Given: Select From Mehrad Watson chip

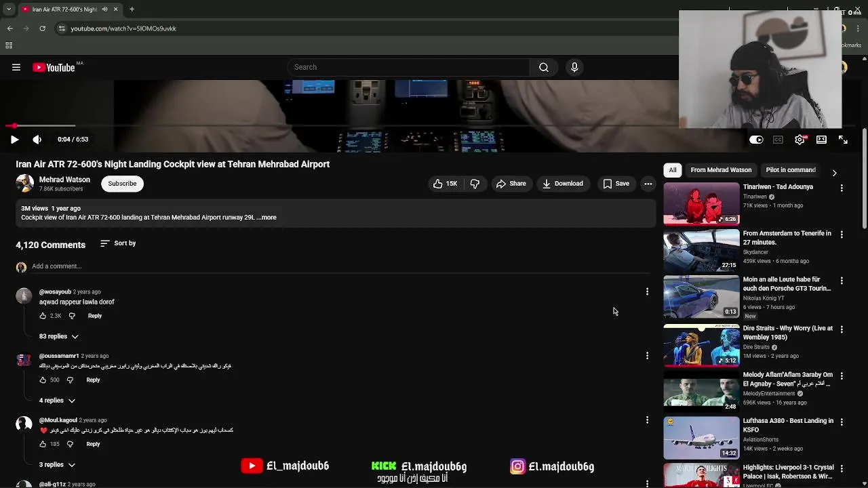Looking at the screenshot, I should [721, 170].
